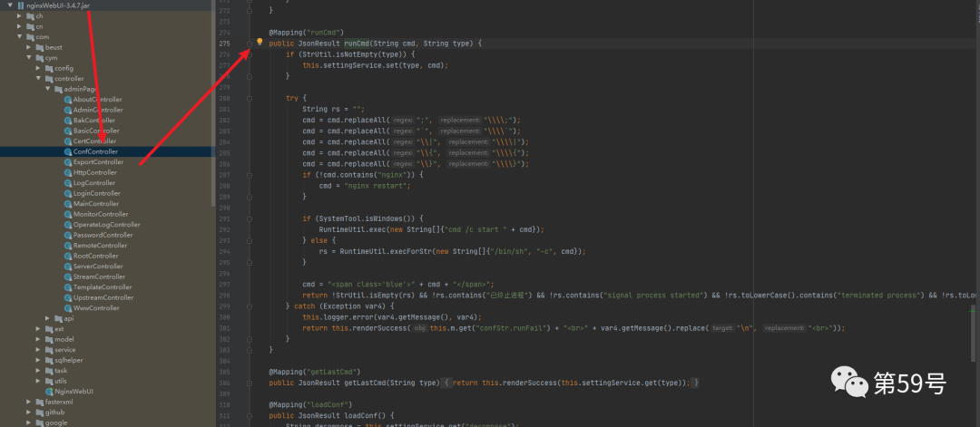Expand the folded getLastCmd method body
The image size is (980, 427).
(446, 383)
